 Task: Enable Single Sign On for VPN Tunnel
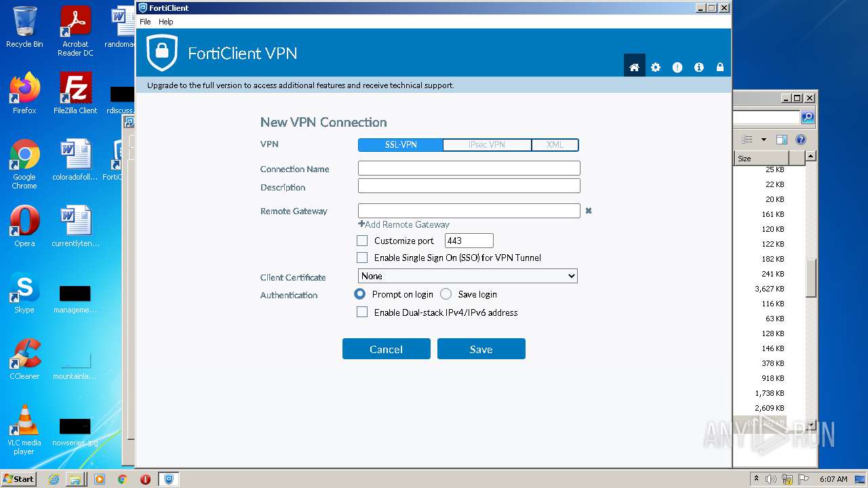[362, 258]
